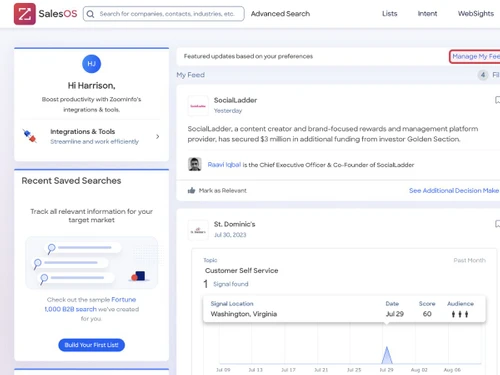Open the Intent menu item
Image resolution: width=500 pixels, height=375 pixels.
tap(427, 14)
